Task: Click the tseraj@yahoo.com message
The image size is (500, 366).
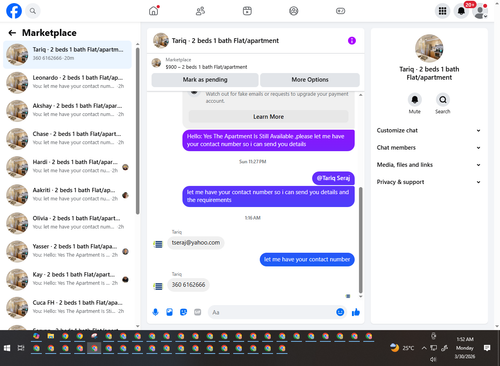Action: (196, 243)
